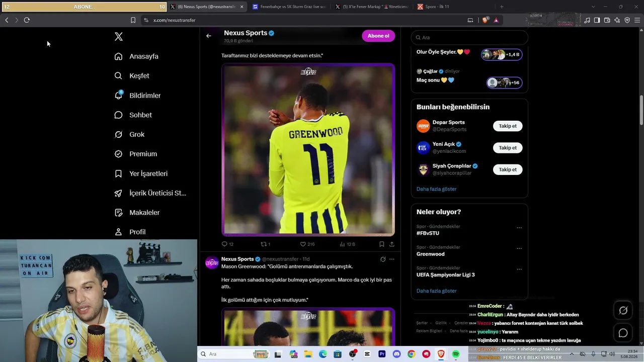The width and height of the screenshot is (644, 362).
Task: Open Spotify from the taskbar
Action: (456, 354)
